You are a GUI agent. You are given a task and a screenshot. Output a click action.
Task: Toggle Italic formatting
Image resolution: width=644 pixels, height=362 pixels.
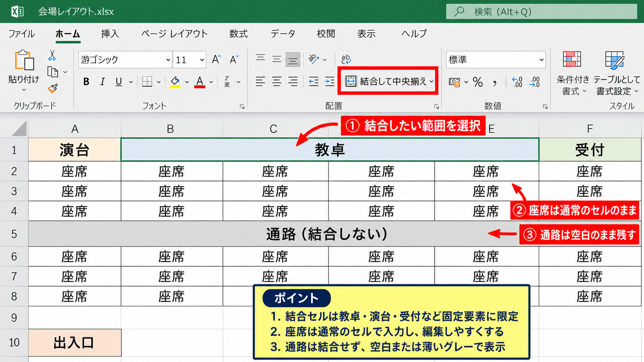pyautogui.click(x=102, y=82)
